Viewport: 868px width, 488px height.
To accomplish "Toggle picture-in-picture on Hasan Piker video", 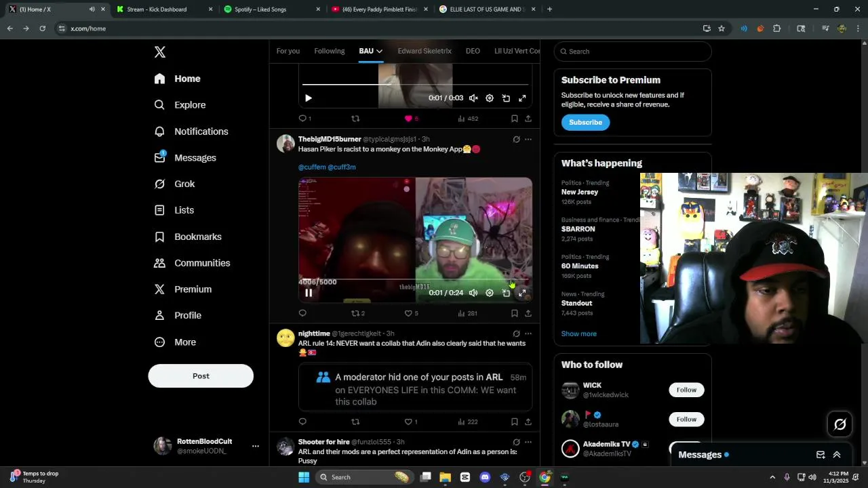I will point(506,293).
